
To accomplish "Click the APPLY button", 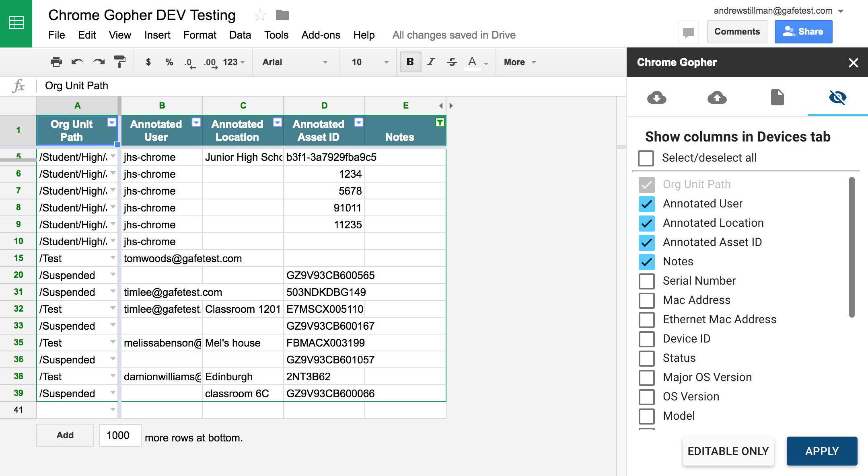I will 821,451.
